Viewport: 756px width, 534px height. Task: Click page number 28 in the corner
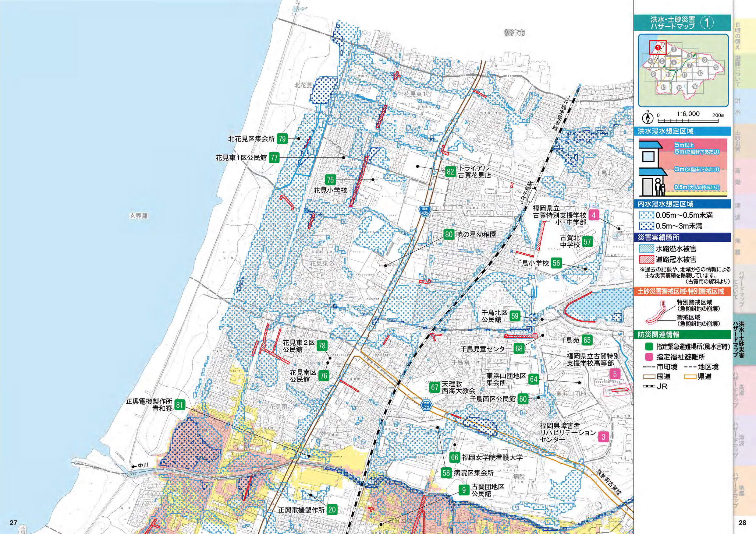coord(743,523)
